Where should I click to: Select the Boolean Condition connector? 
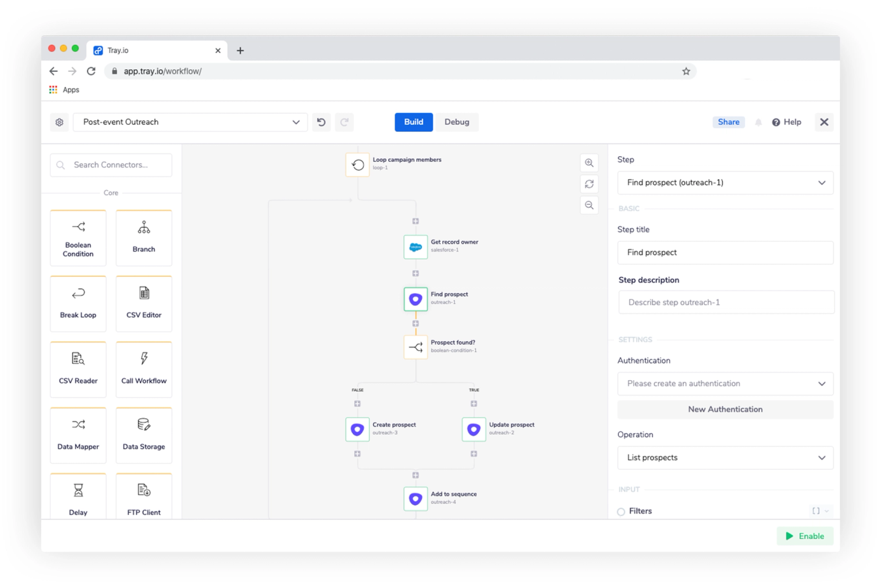tap(78, 238)
